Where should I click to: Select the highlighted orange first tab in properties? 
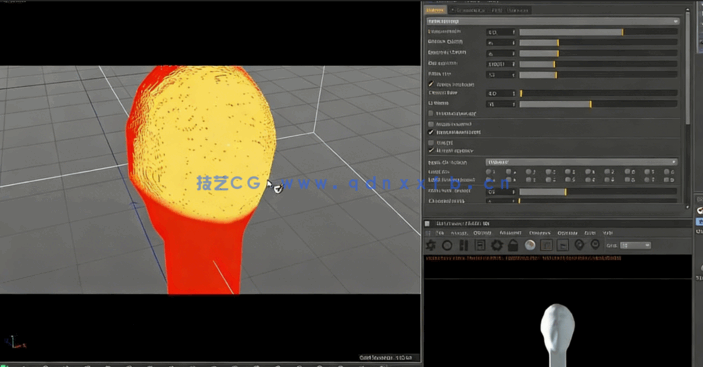tap(435, 10)
